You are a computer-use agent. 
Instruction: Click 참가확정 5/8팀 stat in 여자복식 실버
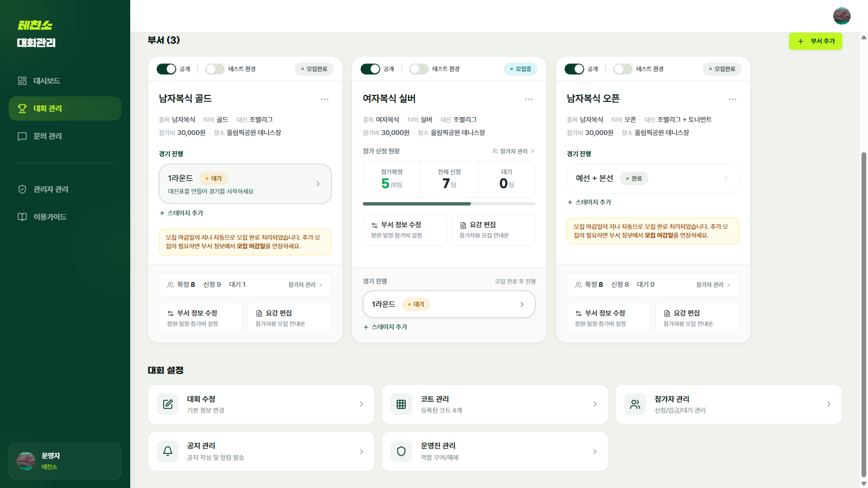(x=392, y=179)
